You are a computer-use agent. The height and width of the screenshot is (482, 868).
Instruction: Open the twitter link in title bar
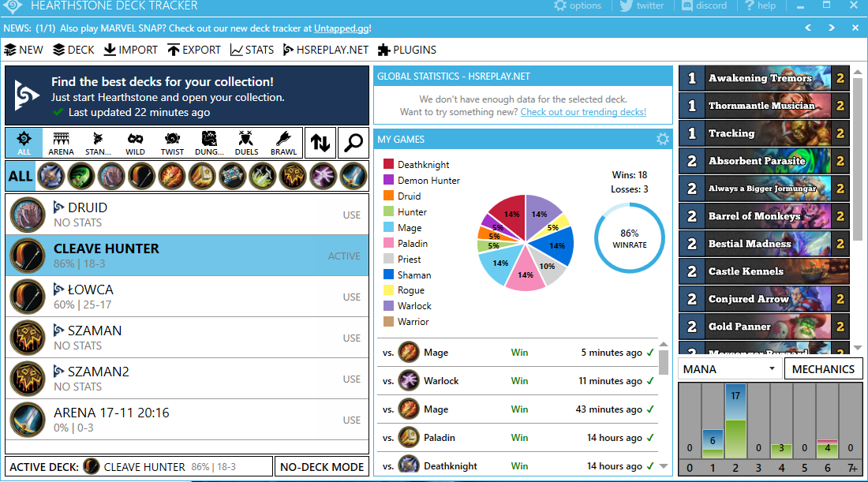(642, 6)
